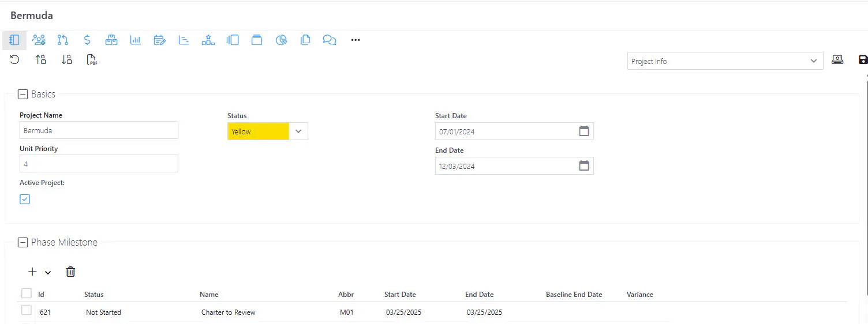Open the chat comments icon
Screen dimensions: 868x324
pyautogui.click(x=330, y=40)
